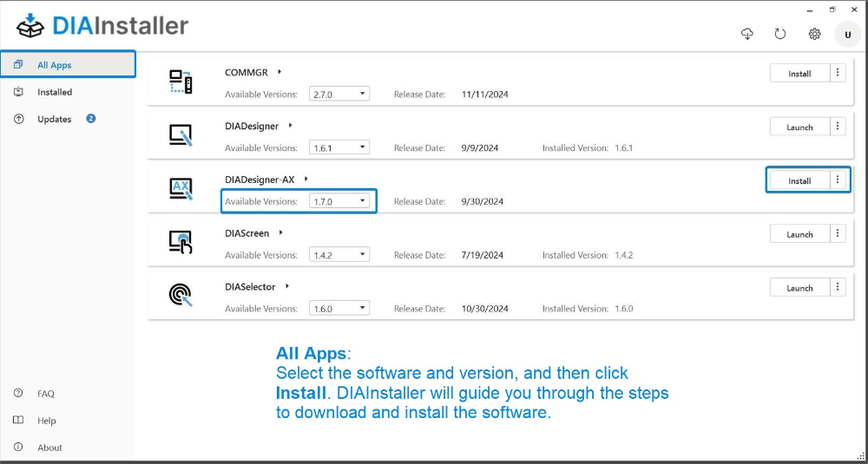Click Launch button for DIAScreen
Screen dimensions: 868x464
pos(800,234)
